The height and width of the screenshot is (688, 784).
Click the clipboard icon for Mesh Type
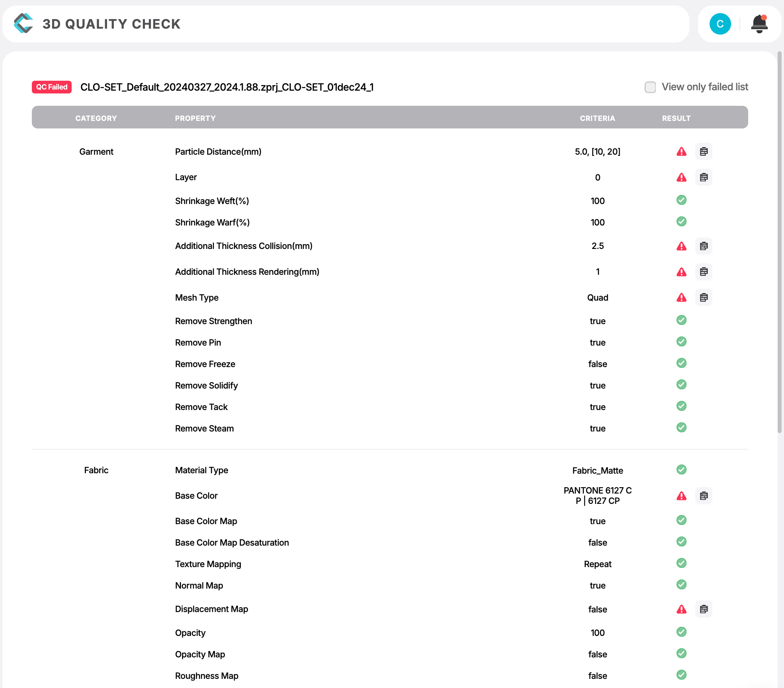tap(704, 297)
